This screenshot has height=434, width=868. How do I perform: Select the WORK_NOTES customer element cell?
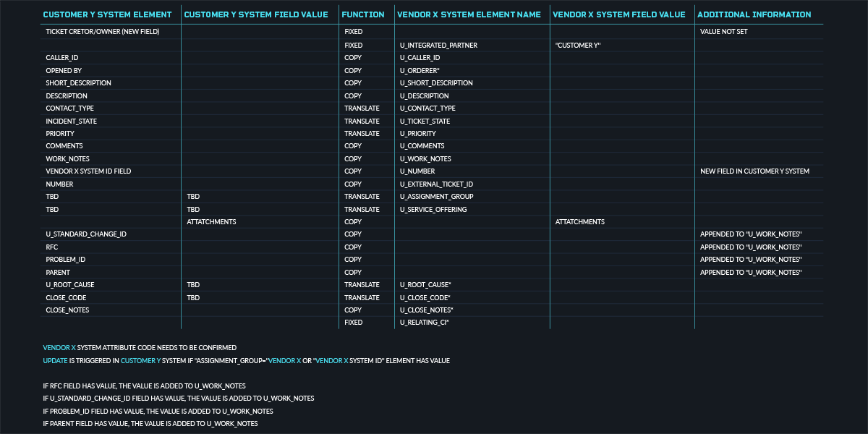click(x=67, y=158)
